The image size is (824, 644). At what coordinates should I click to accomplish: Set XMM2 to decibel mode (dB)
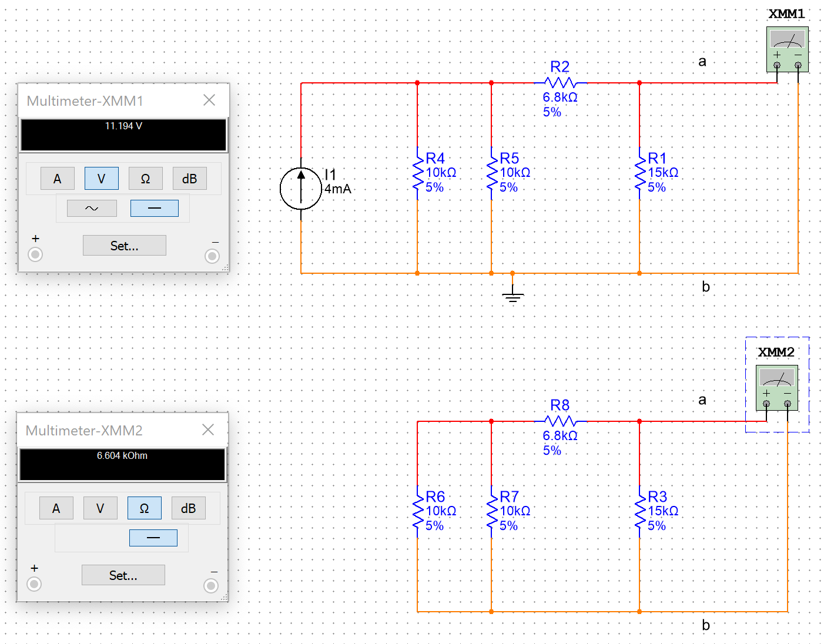tap(188, 508)
